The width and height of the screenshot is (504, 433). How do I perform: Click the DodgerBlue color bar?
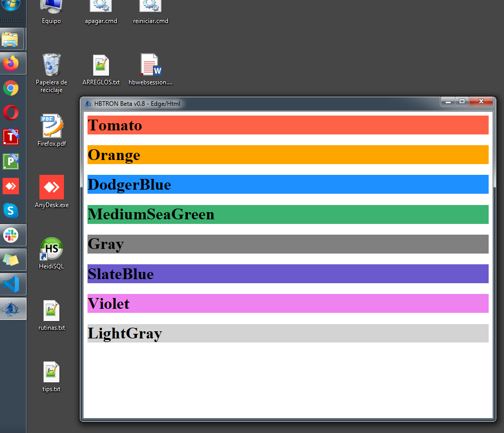pyautogui.click(x=288, y=185)
